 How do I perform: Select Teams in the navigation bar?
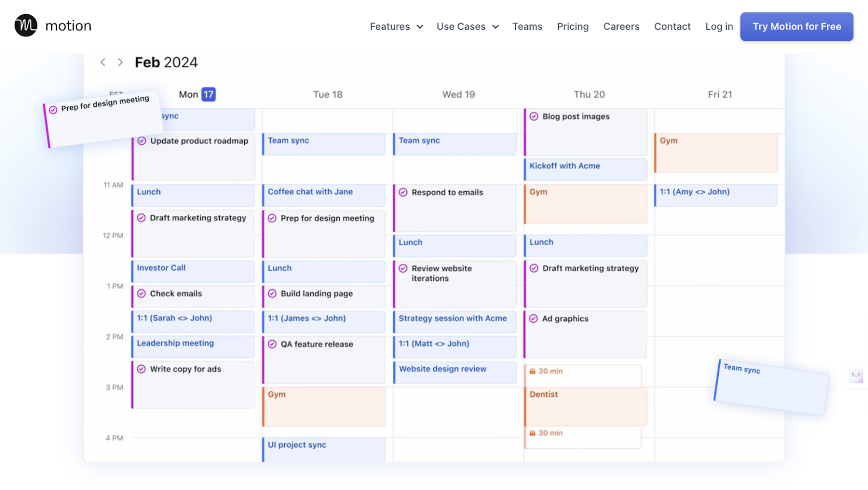point(527,26)
